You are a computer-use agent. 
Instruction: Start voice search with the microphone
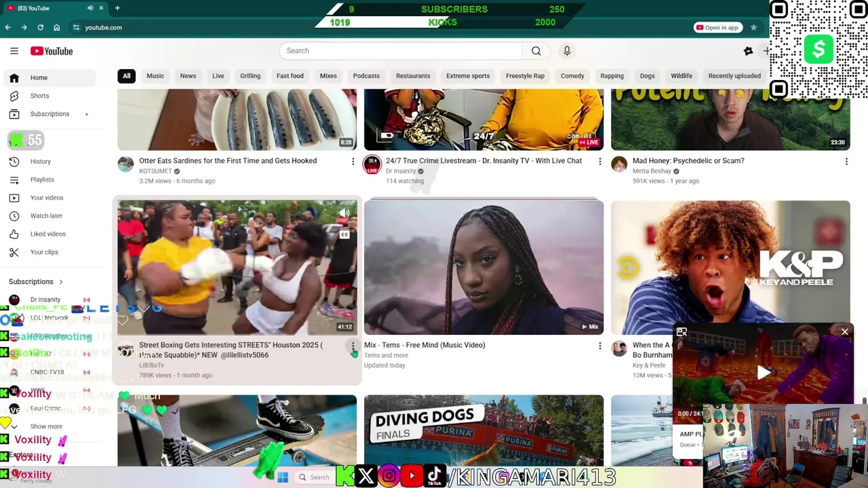pyautogui.click(x=567, y=51)
